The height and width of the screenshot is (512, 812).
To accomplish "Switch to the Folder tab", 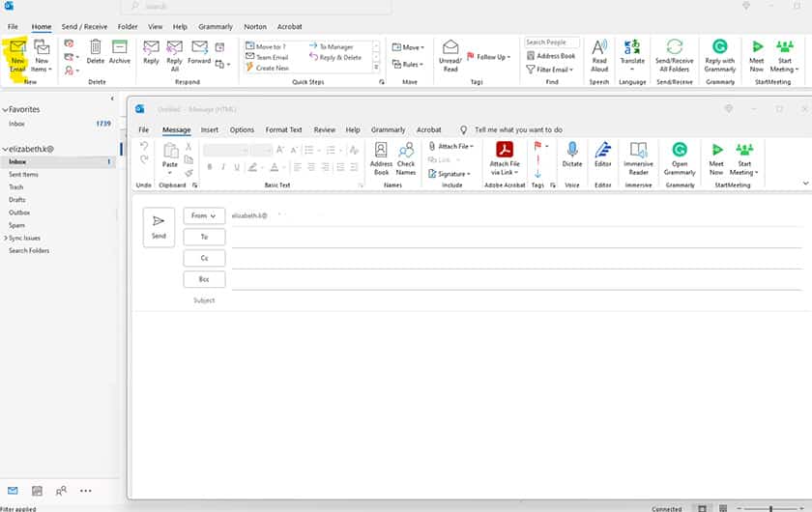I will (x=128, y=26).
